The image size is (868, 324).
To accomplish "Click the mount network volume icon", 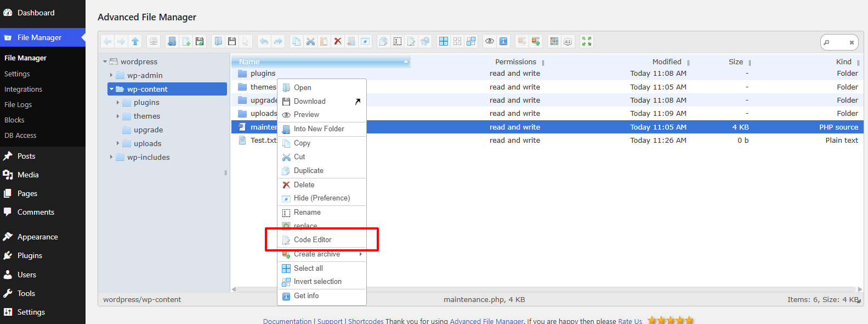I will tap(154, 41).
